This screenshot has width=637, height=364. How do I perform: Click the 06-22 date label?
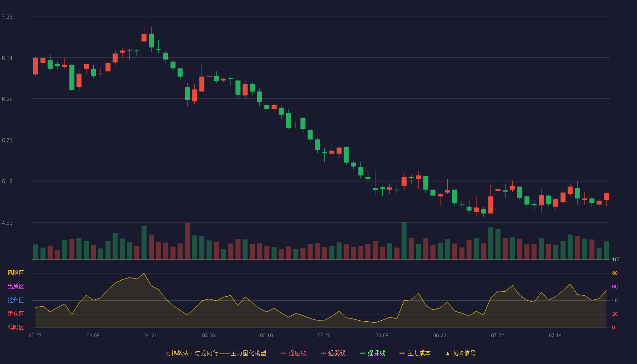440,335
